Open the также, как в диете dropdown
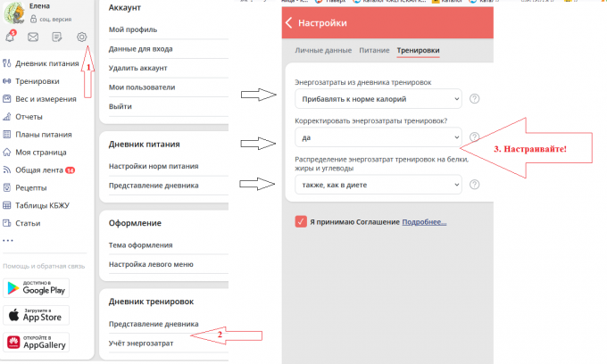Screen dimensions: 607x364 (378, 185)
